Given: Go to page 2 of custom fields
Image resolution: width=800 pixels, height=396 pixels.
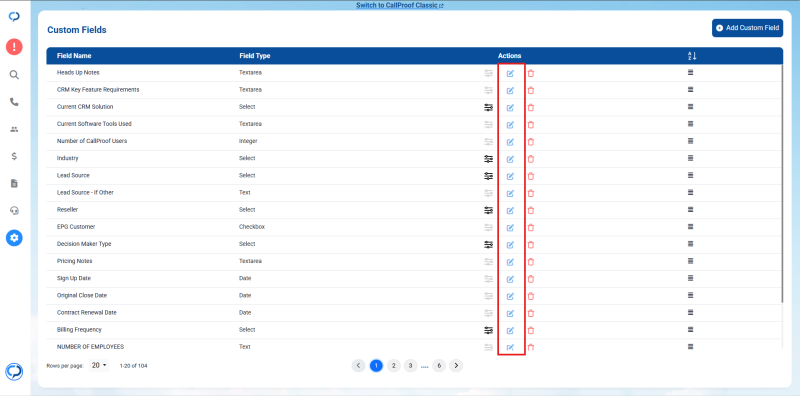Looking at the screenshot, I should coord(393,365).
